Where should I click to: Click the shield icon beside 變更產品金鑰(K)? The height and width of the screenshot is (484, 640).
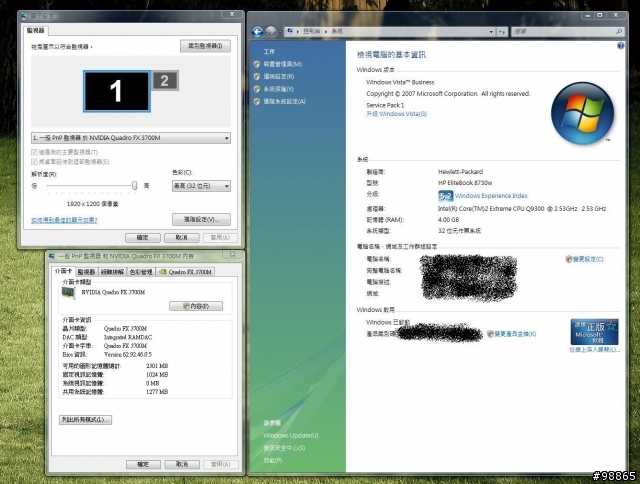coord(490,334)
